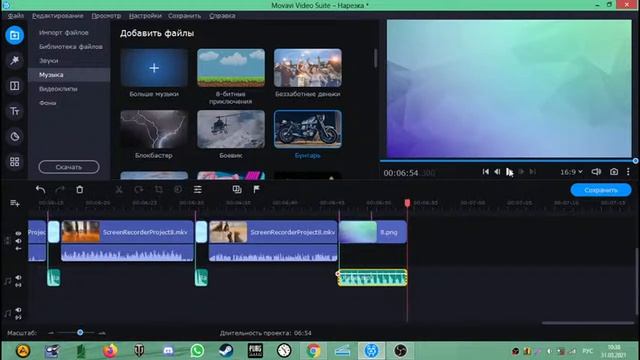Viewport: 640px width, 360px height.
Task: Undo the last action
Action: pos(40,189)
